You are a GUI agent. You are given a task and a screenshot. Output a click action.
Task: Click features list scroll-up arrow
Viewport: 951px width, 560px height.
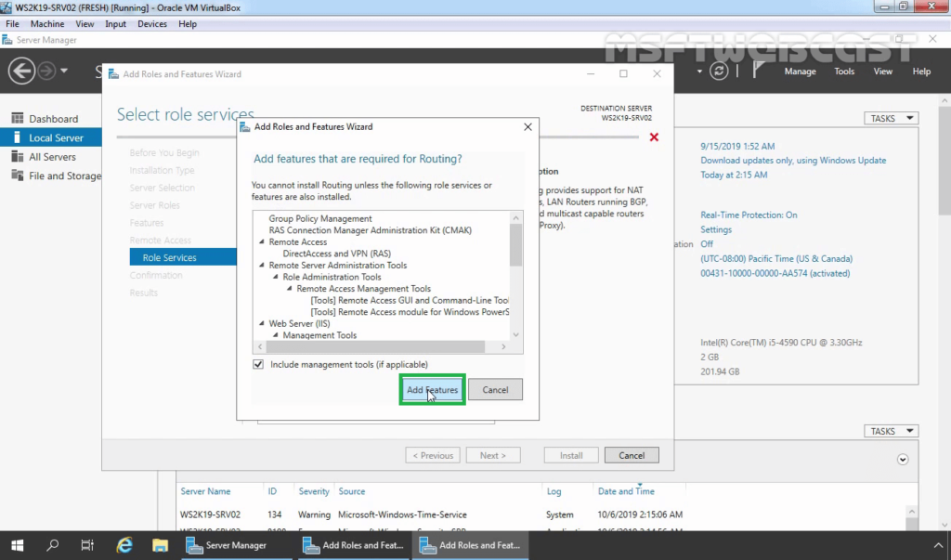pyautogui.click(x=515, y=218)
